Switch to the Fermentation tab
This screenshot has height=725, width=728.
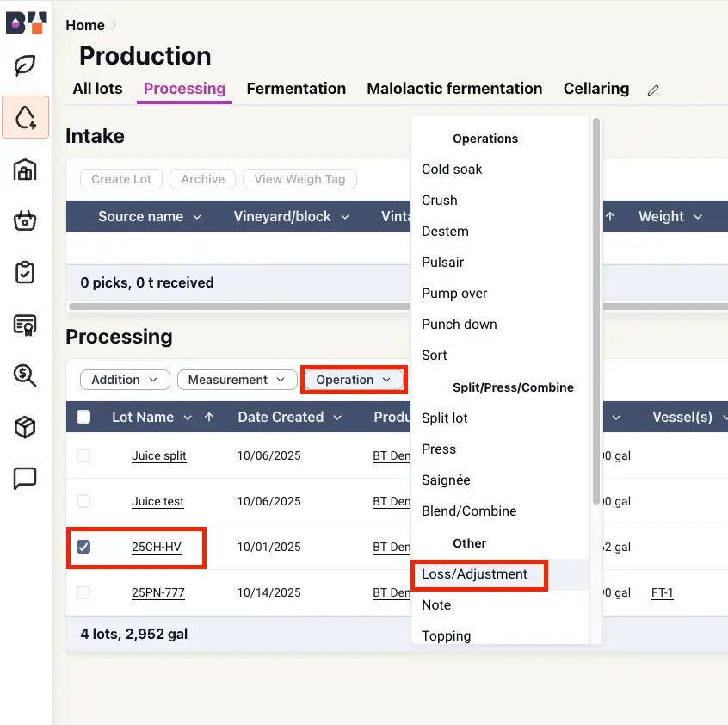pyautogui.click(x=296, y=89)
